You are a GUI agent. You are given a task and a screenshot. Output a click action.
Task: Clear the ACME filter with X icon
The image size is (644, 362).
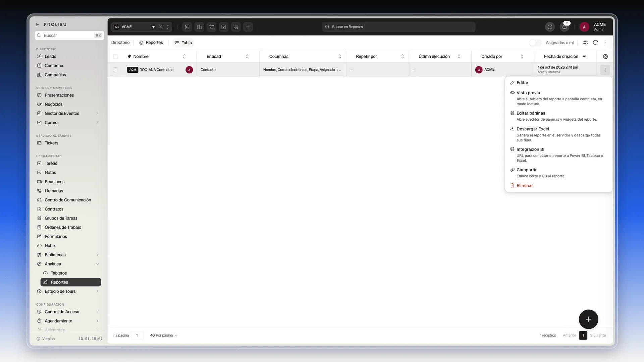click(x=160, y=27)
